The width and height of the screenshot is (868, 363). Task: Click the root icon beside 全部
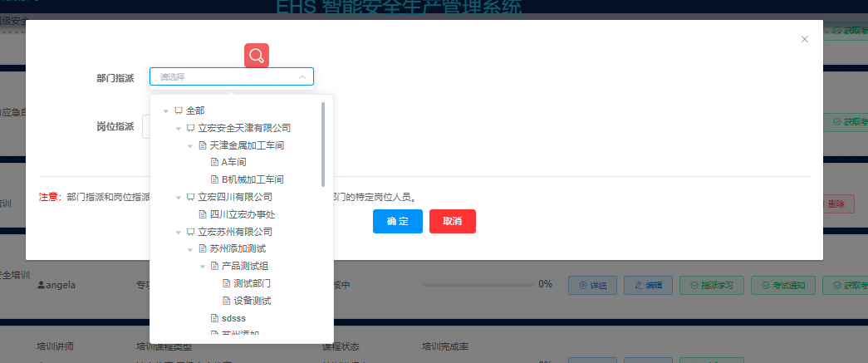pyautogui.click(x=179, y=110)
